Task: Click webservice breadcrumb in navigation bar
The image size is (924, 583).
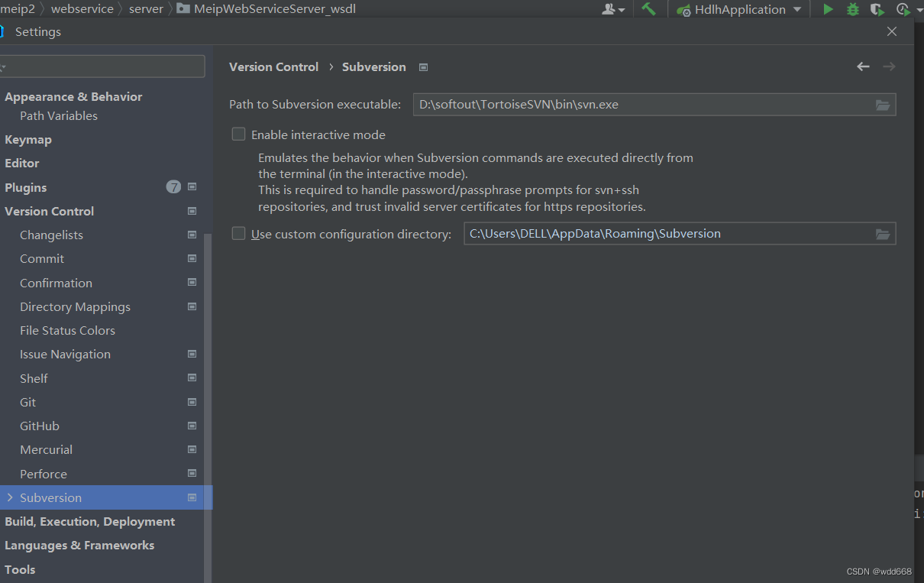Action: click(82, 9)
